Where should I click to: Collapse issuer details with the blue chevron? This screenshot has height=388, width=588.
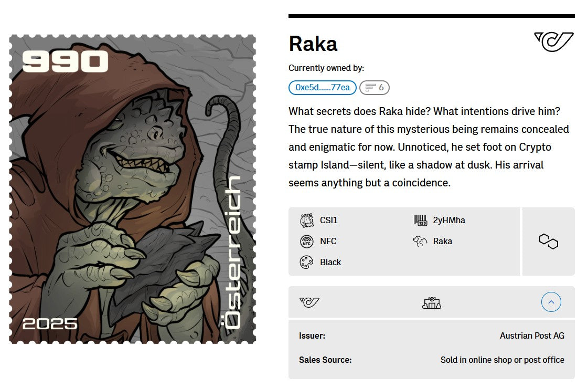(x=551, y=302)
